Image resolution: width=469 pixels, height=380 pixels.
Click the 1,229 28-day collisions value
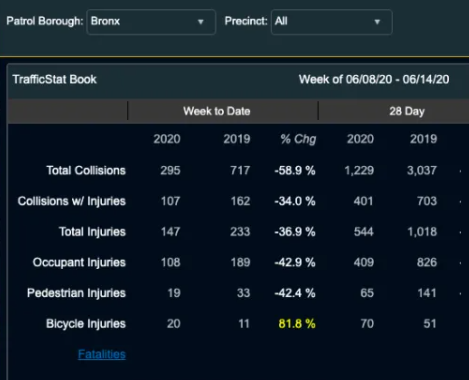tap(359, 170)
